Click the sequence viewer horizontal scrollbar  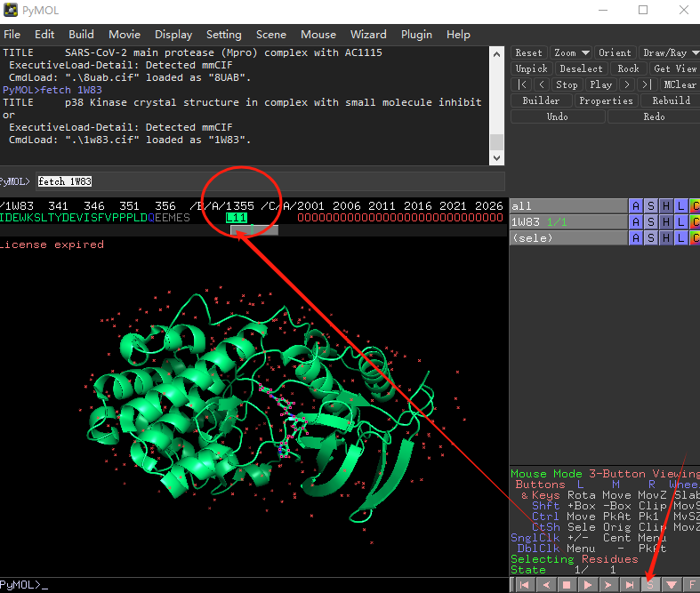point(254,230)
